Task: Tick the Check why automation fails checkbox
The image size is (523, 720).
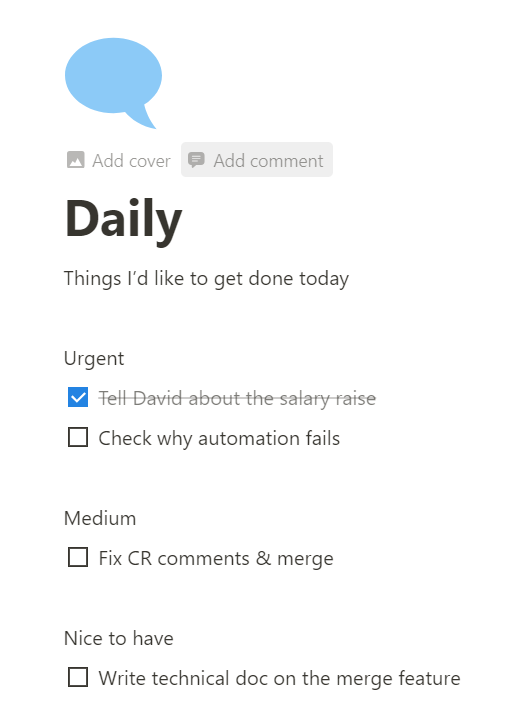Action: pos(78,438)
